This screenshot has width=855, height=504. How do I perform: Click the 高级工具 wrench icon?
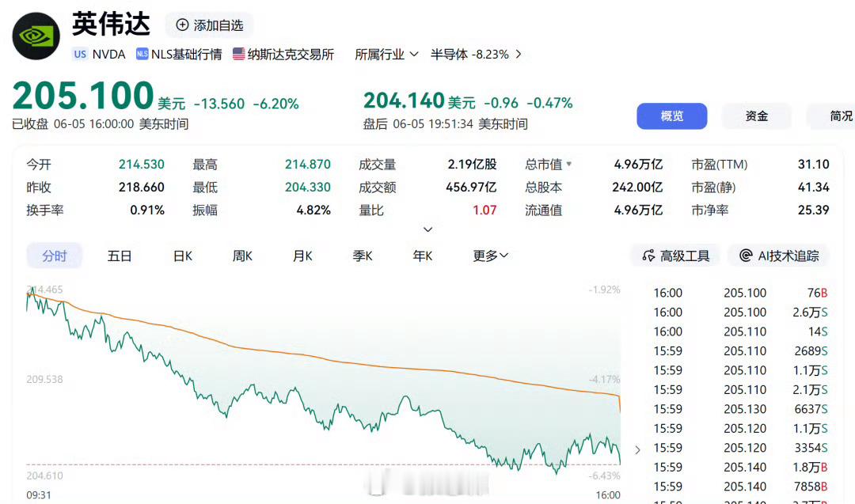[648, 256]
